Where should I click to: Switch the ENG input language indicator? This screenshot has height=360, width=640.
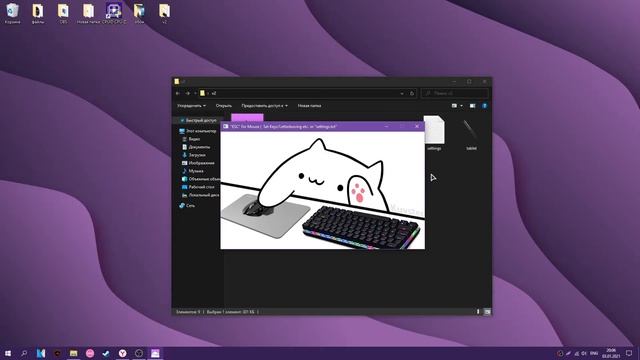click(x=594, y=353)
